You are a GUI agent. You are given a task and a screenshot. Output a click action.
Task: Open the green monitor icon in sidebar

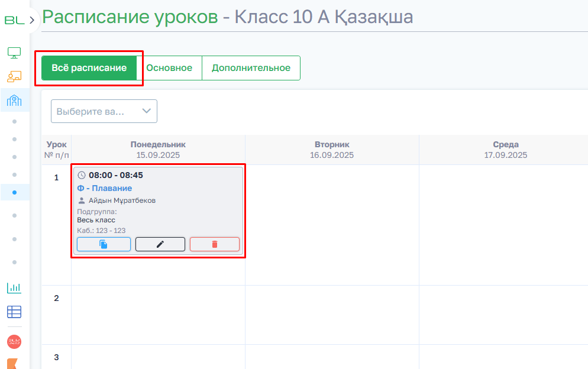(14, 53)
